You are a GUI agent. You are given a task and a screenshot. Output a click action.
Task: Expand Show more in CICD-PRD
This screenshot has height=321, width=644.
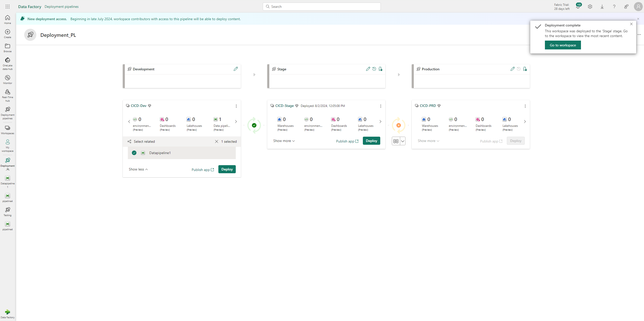(x=428, y=141)
